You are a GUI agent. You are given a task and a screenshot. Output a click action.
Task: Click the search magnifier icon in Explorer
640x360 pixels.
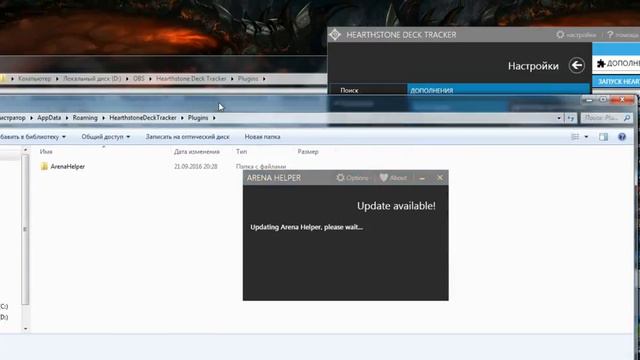pyautogui.click(x=627, y=118)
